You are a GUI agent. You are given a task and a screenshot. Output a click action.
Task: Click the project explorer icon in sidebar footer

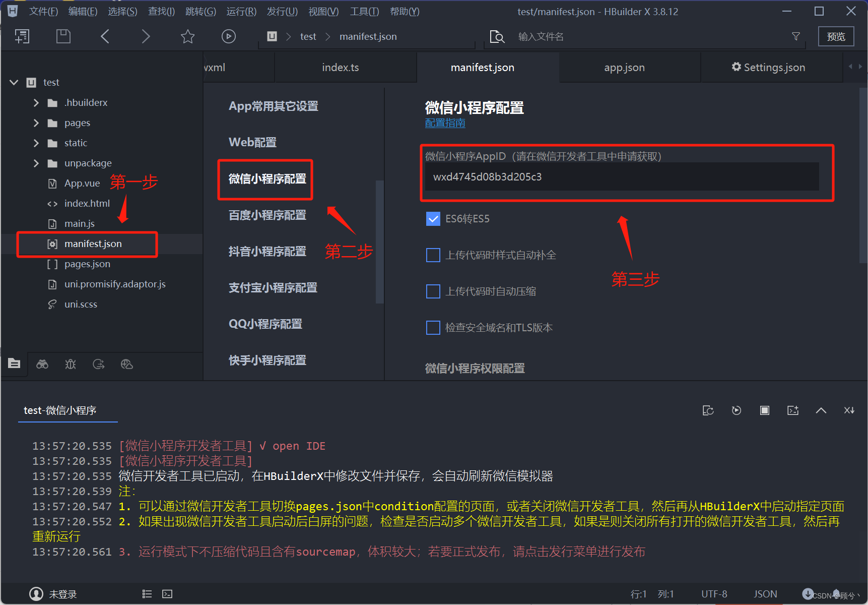[x=14, y=364]
